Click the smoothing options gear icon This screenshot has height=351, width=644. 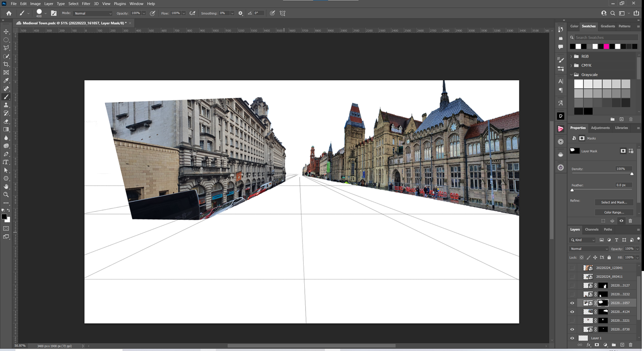(241, 13)
